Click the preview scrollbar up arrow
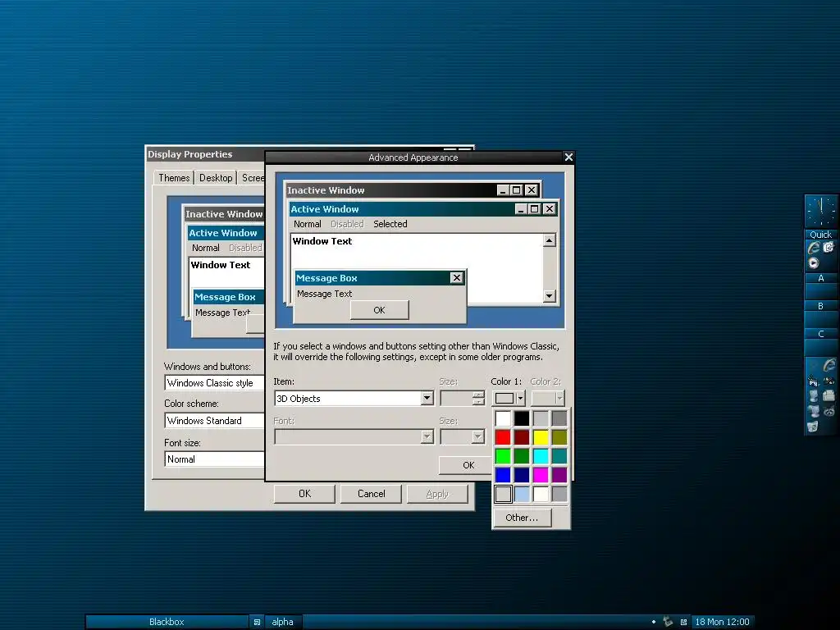Screen dimensions: 840x630 [549, 240]
